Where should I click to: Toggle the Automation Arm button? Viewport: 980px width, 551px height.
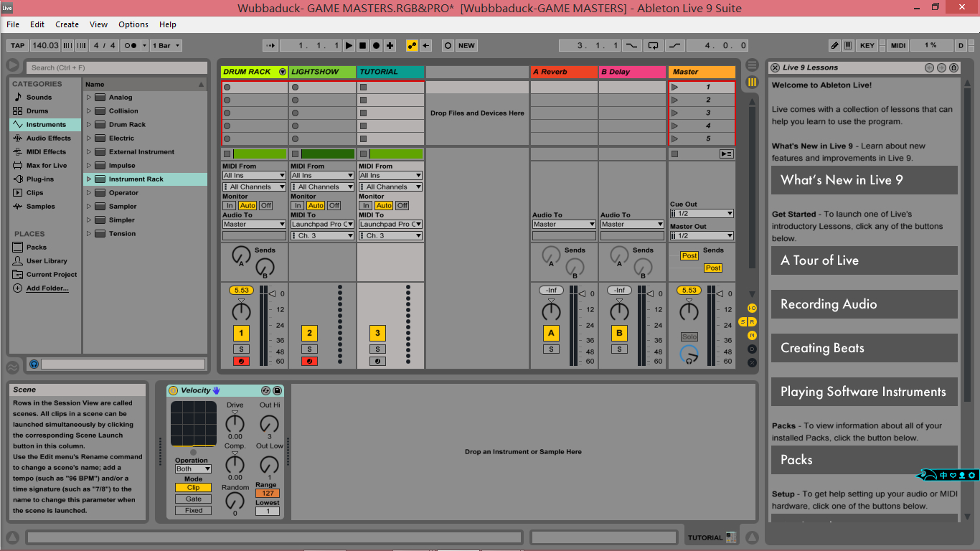(412, 45)
